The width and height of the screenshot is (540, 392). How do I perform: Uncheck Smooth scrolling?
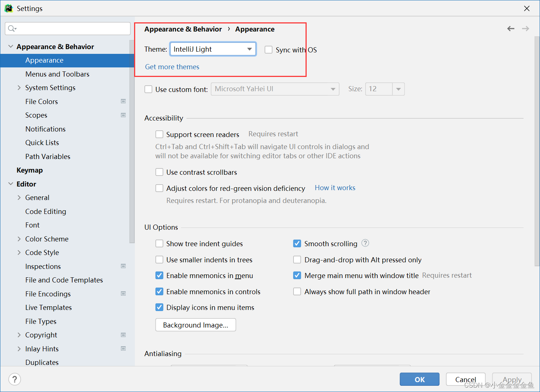[297, 243]
